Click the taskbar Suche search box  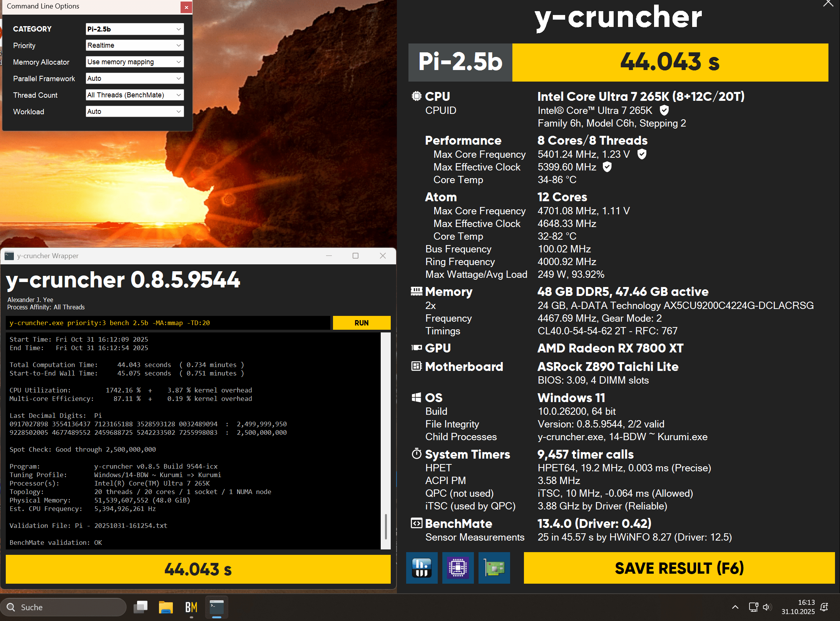(64, 607)
